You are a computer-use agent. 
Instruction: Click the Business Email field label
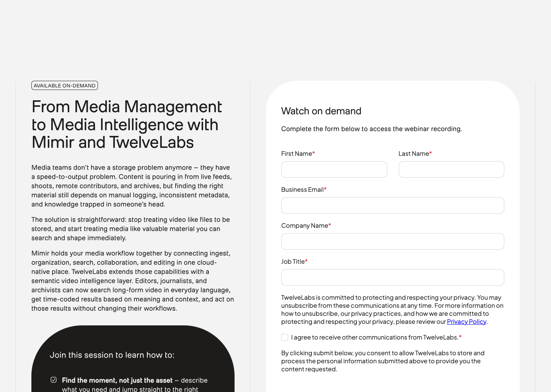pos(304,189)
